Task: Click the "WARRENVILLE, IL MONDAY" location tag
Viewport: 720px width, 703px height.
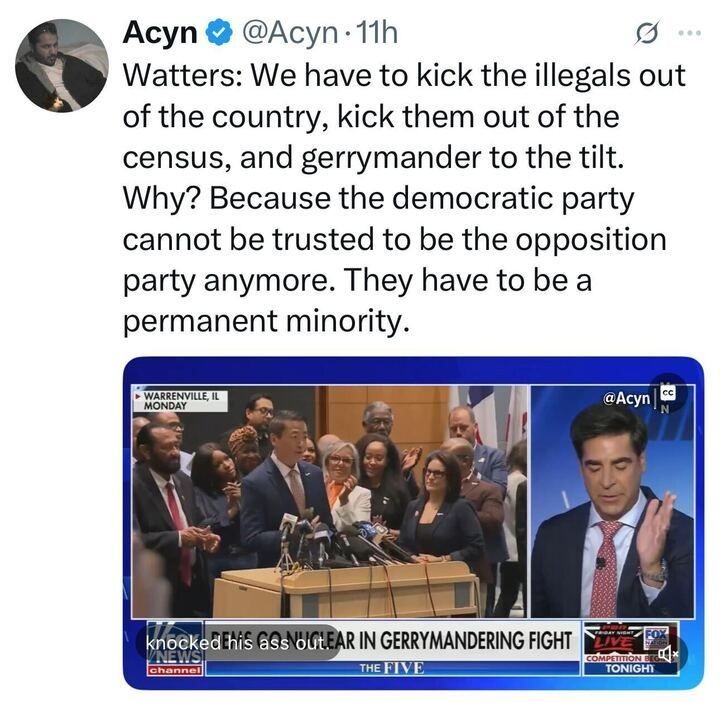Action: (x=181, y=400)
